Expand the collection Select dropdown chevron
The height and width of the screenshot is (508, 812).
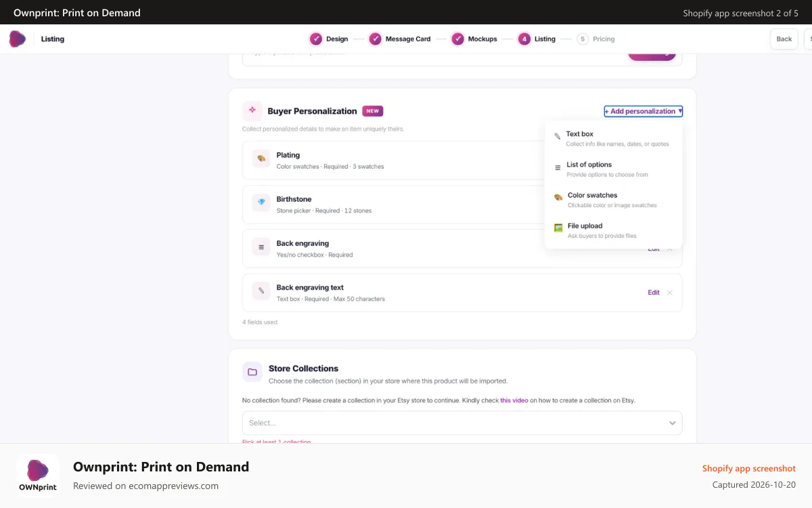(673, 423)
